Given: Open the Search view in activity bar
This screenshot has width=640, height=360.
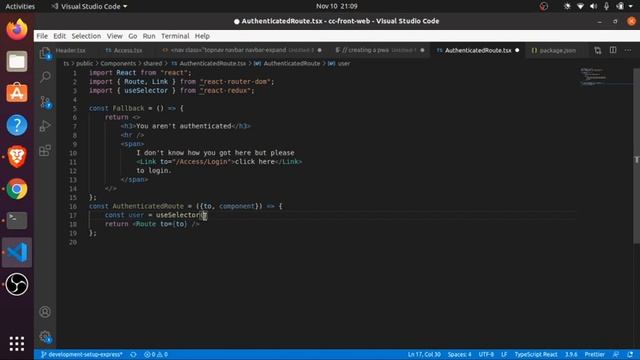Looking at the screenshot, I should coord(45,77).
